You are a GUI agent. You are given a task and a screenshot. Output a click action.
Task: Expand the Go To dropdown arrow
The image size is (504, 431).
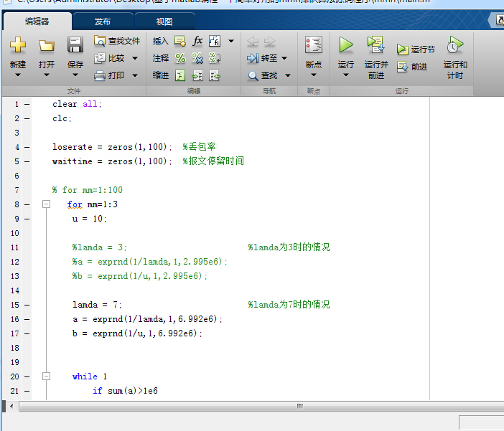tap(284, 58)
